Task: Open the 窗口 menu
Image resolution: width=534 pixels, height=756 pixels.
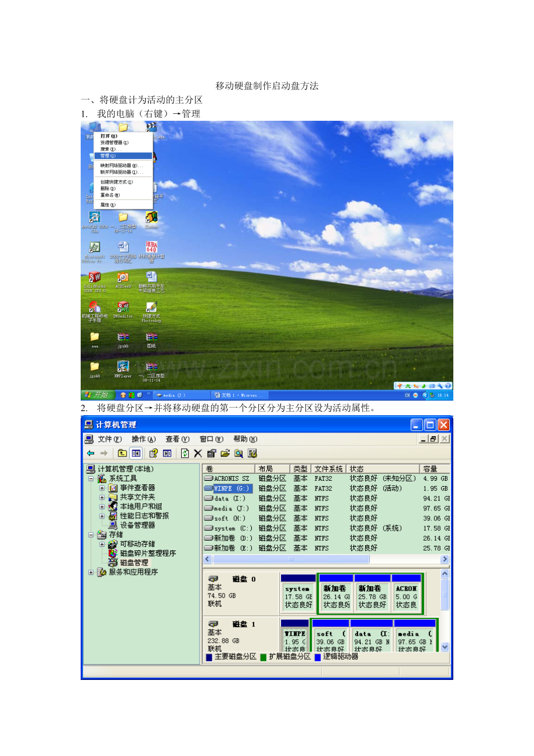Action: coord(211,439)
